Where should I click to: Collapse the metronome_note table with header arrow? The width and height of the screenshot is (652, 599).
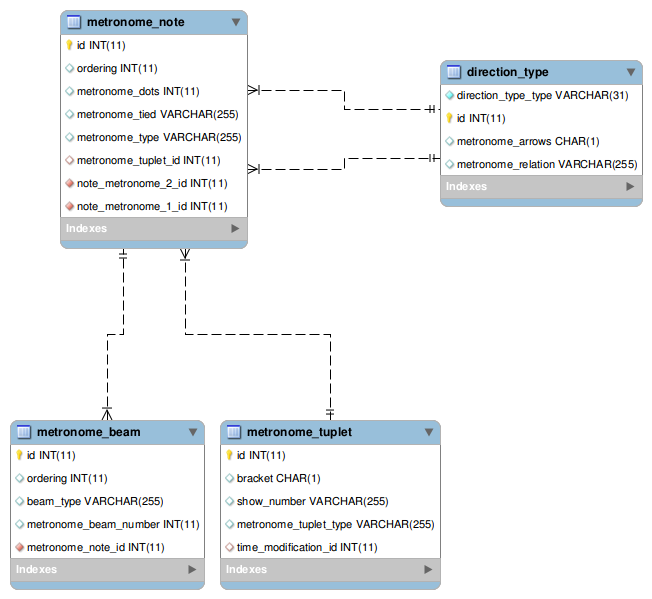[235, 21]
